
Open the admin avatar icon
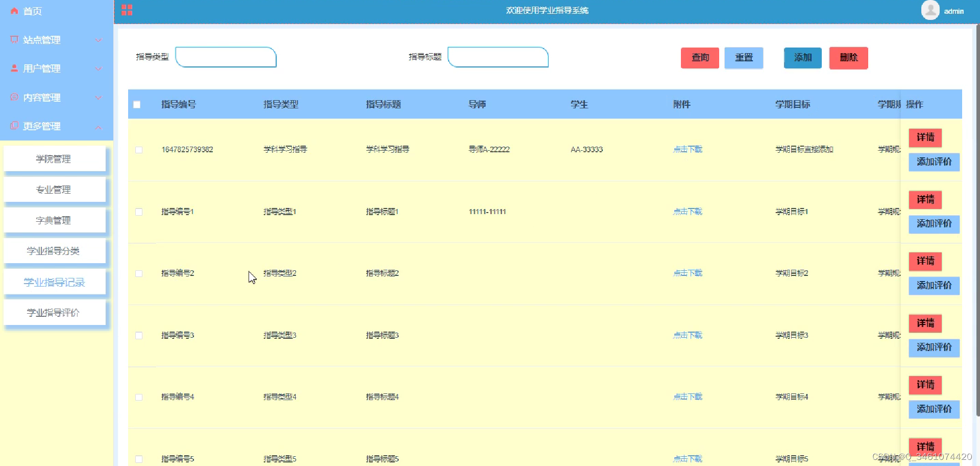tap(930, 10)
